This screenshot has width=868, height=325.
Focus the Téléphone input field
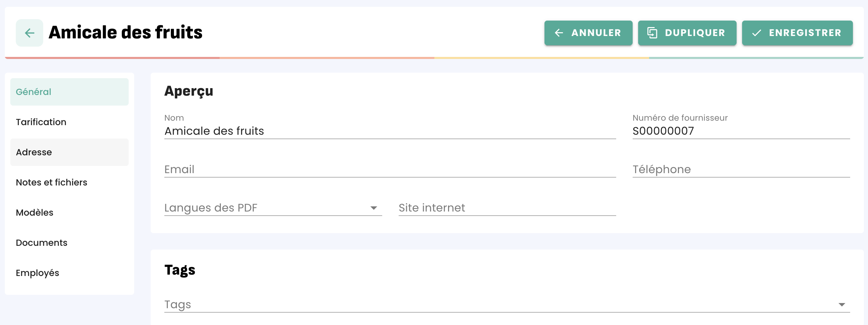pos(741,169)
